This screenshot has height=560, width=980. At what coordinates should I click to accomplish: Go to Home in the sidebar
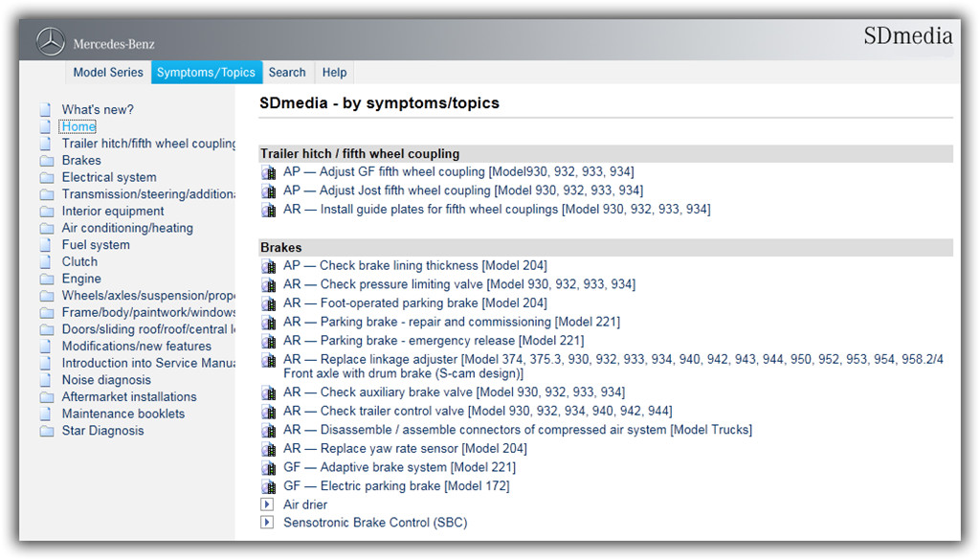[x=78, y=127]
